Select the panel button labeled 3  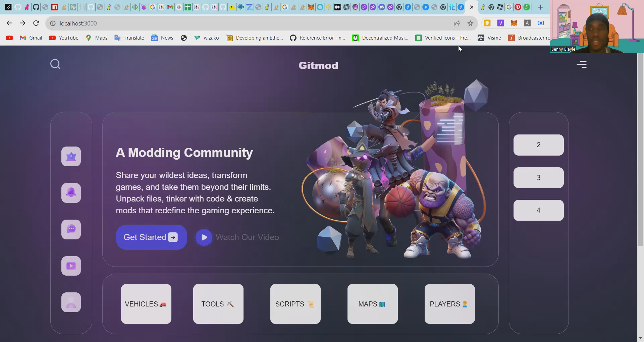(539, 178)
